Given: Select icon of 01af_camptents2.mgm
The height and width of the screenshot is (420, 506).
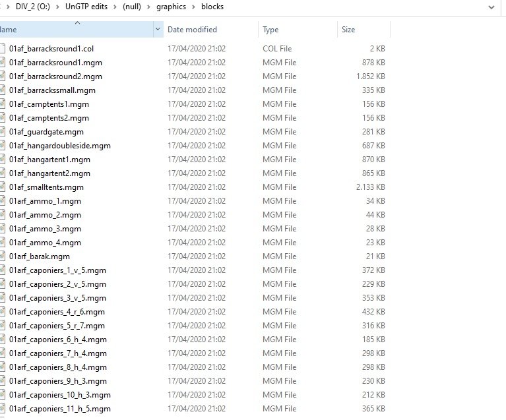Looking at the screenshot, I should point(3,118).
